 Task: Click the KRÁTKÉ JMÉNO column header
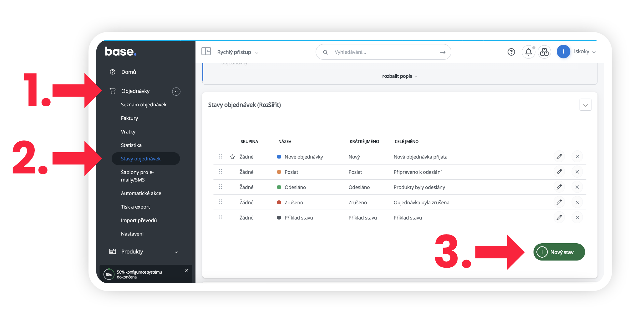click(364, 141)
